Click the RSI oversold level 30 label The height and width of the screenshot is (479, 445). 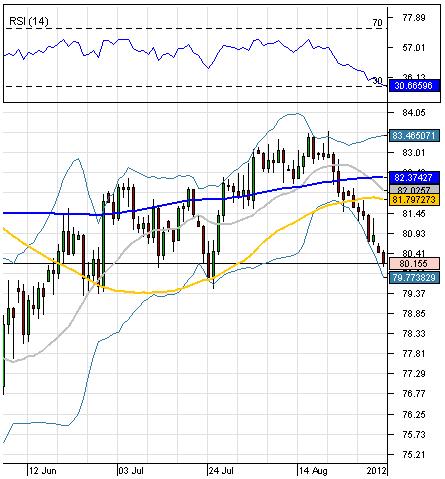(x=377, y=80)
